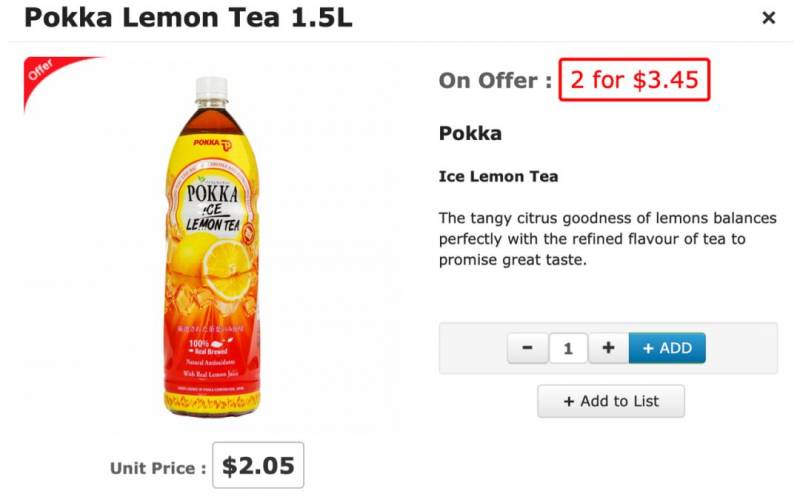Screen dimensions: 800x497
Task: Click the tangy citrus product description
Action: click(x=592, y=238)
